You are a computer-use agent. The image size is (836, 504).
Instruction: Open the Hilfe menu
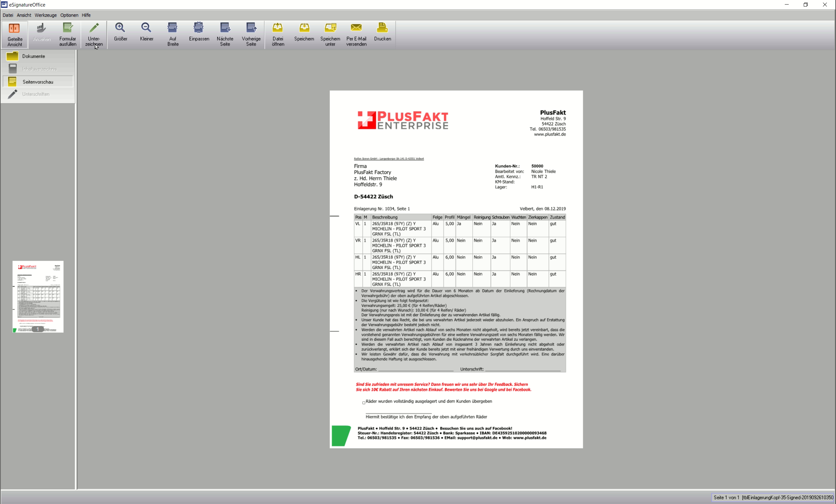[x=86, y=15]
